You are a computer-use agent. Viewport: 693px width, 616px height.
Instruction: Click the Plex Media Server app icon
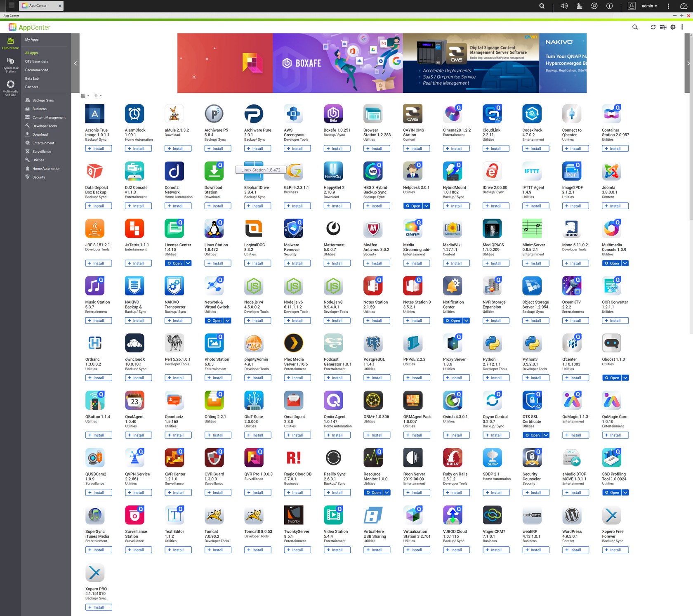[293, 343]
